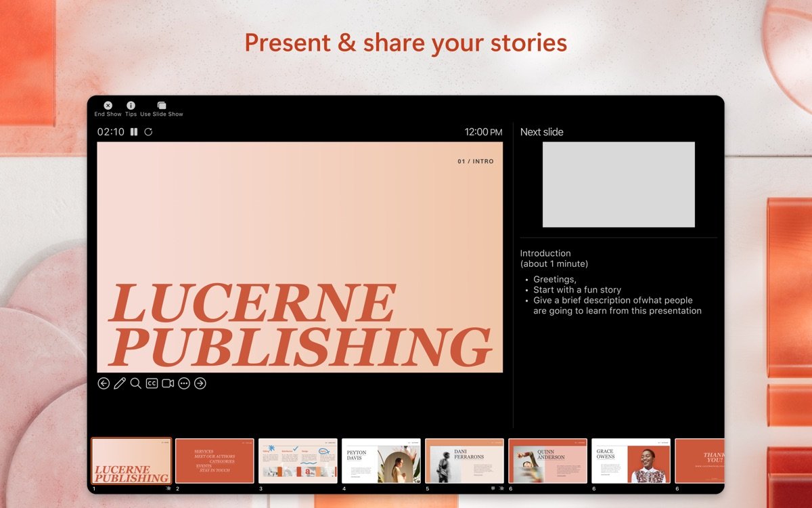Open the Quinn Anderson slide
812x508 pixels.
pos(547,460)
